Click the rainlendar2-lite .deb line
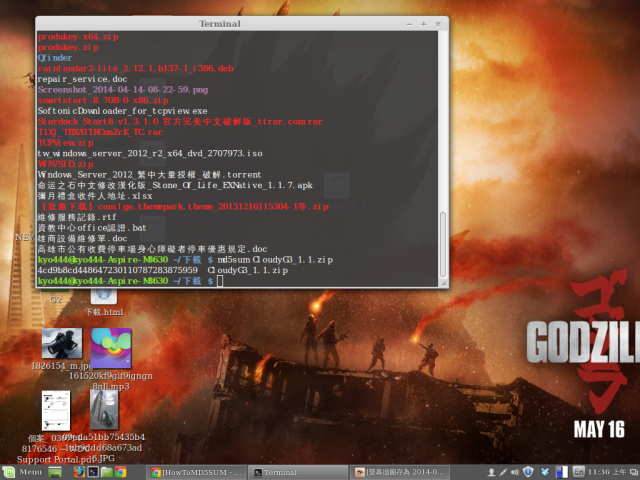The image size is (640, 480). (136, 69)
